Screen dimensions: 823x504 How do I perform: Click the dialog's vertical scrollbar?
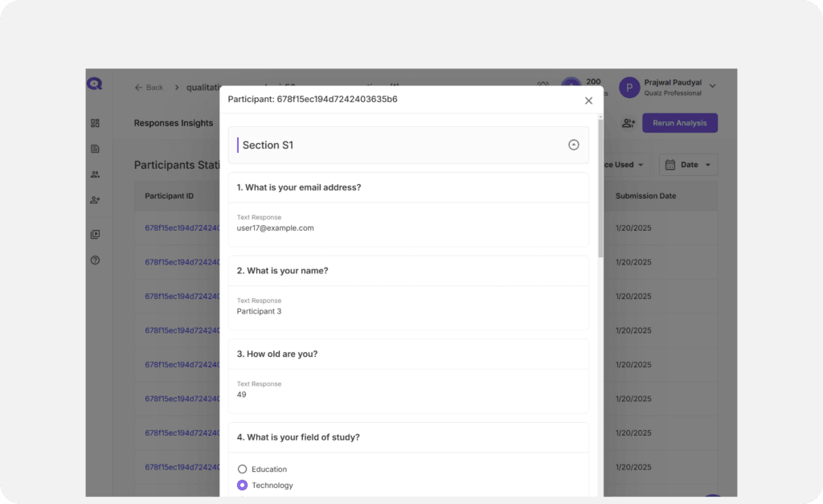pos(600,193)
